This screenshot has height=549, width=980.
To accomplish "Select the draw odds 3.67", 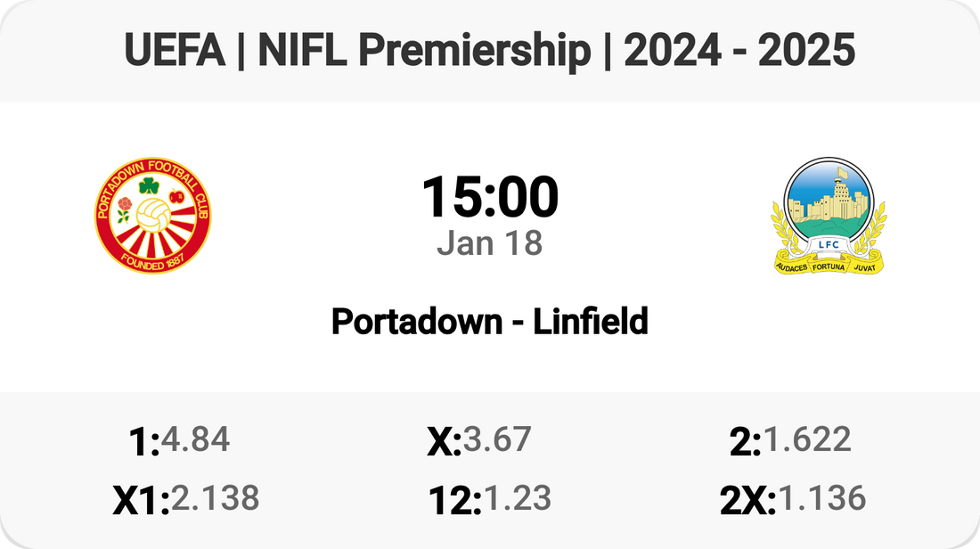I will click(497, 439).
